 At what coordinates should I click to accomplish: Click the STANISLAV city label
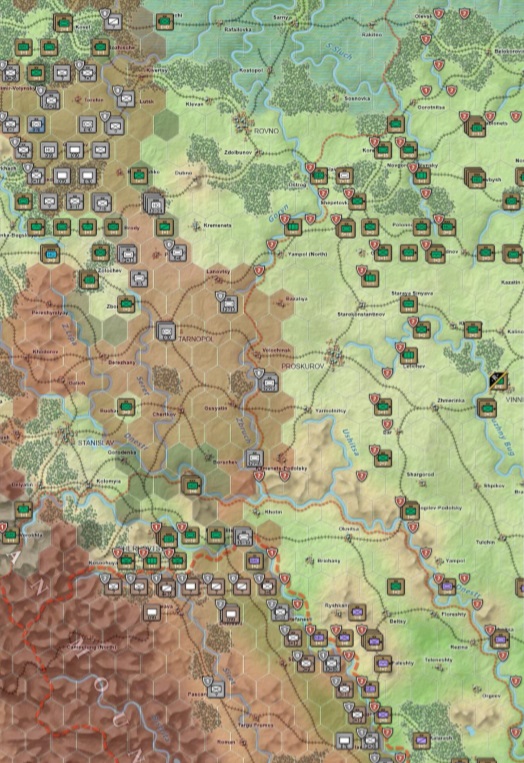point(96,443)
